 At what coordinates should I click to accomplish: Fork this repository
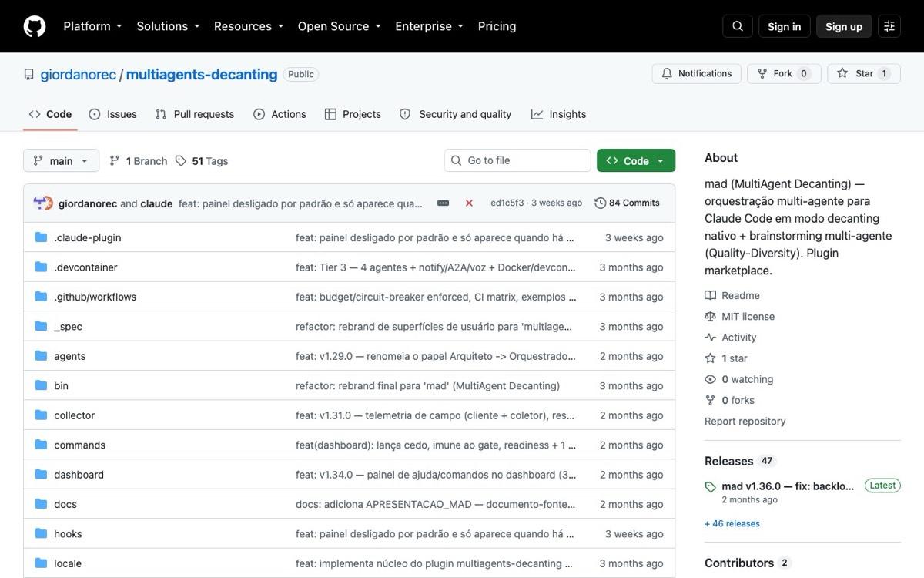pos(783,74)
